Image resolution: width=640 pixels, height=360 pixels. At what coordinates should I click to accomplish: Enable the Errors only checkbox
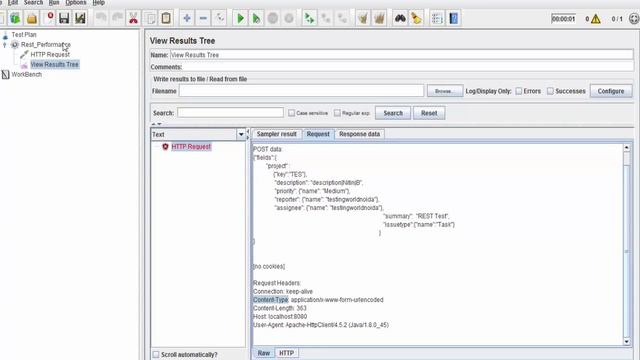click(x=519, y=91)
